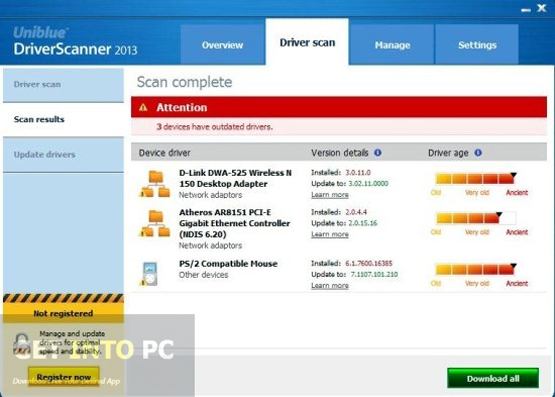Open the Overview tab
This screenshot has width=555, height=397.
point(223,45)
